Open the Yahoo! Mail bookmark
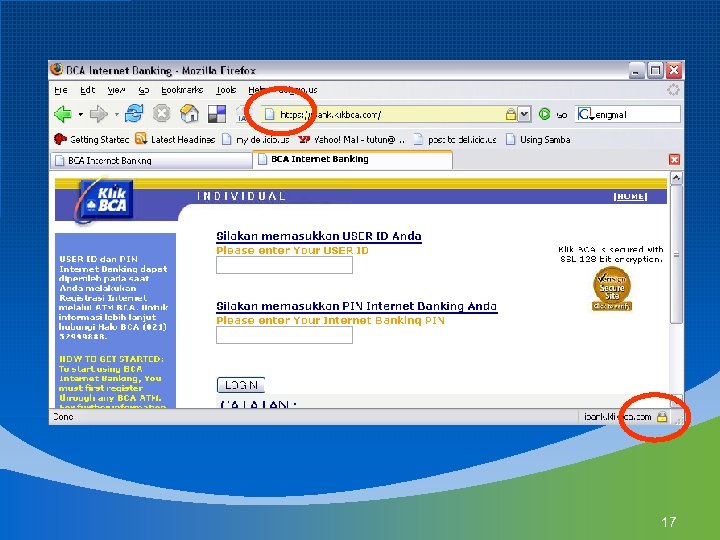This screenshot has width=720, height=540. [351, 139]
